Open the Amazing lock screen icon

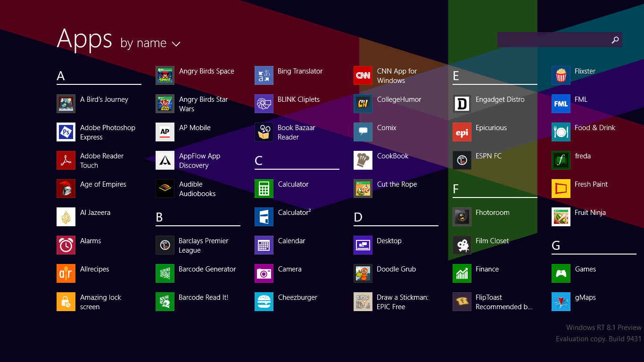(66, 302)
